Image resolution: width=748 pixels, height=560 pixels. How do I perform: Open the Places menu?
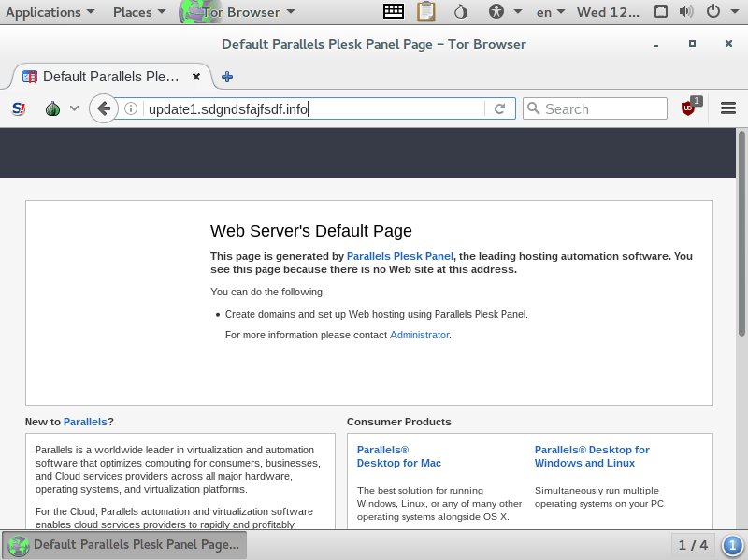pos(138,12)
